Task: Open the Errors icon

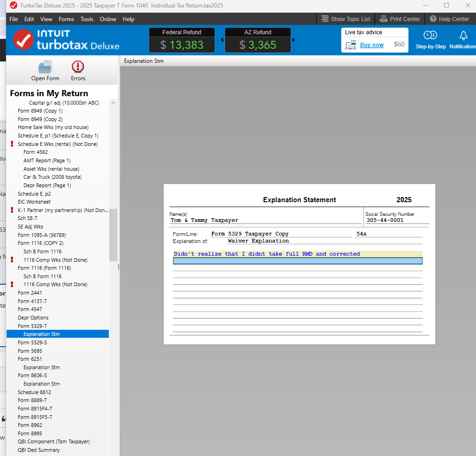Action: point(78,67)
